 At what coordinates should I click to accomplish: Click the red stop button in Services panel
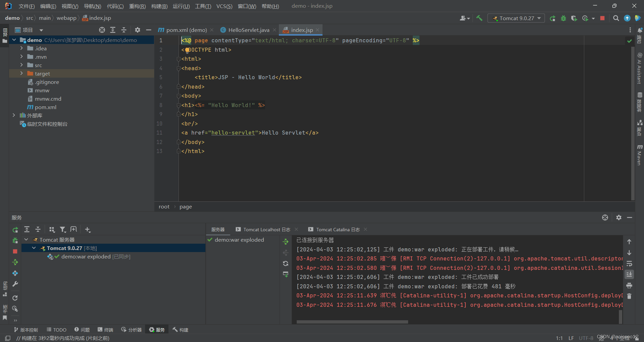tap(15, 251)
